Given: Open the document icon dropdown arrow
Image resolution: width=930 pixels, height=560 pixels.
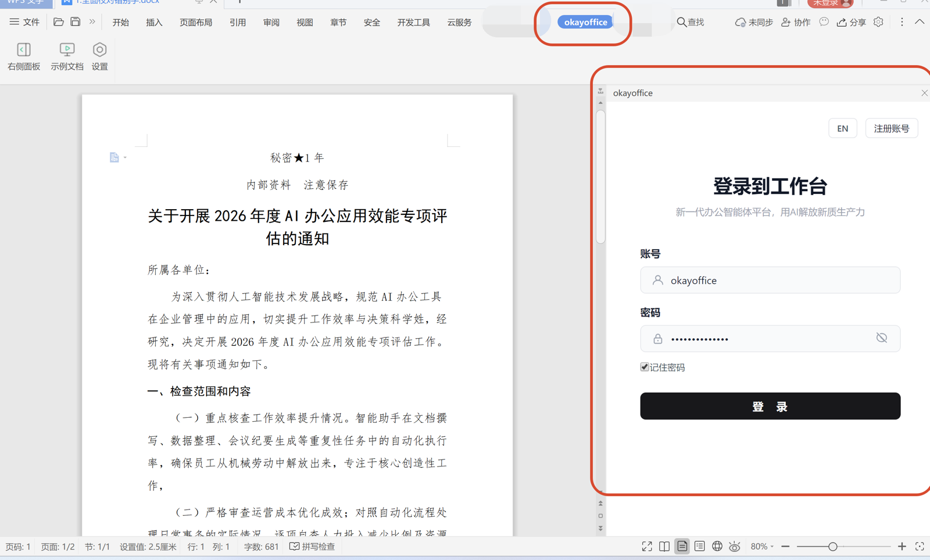Looking at the screenshot, I should pyautogui.click(x=125, y=157).
